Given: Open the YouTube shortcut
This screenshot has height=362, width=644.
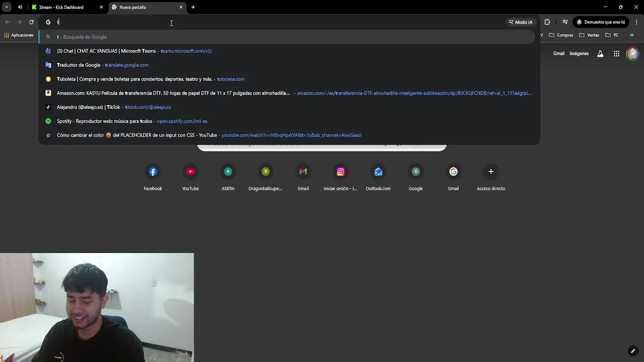Looking at the screenshot, I should [x=190, y=178].
